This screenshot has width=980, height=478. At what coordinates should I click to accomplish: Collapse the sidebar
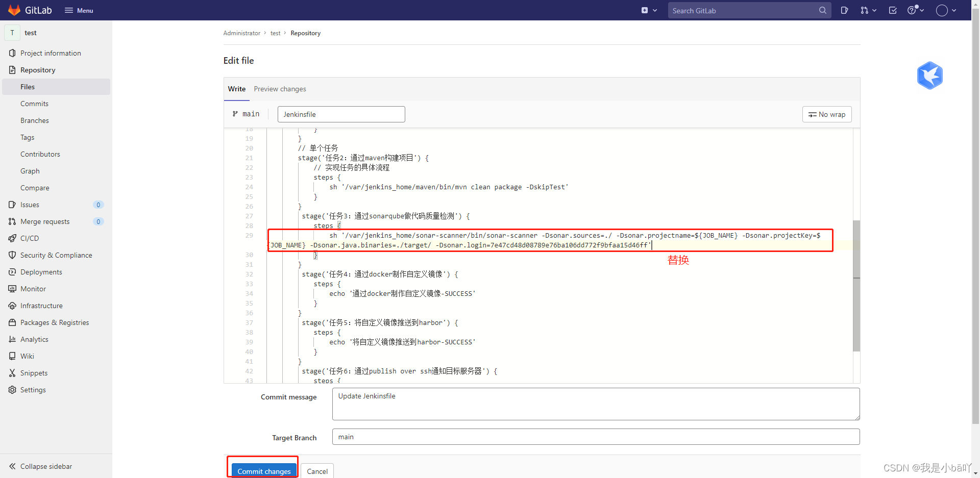[41, 466]
